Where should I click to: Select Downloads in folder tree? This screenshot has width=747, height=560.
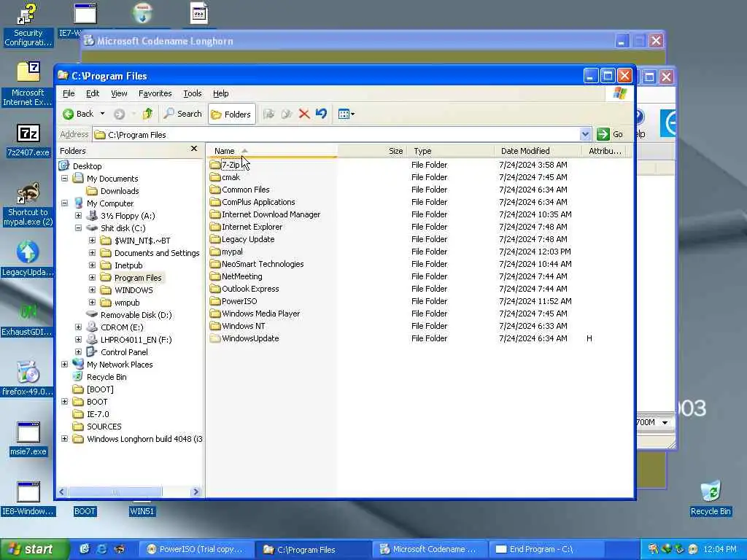[113, 191]
